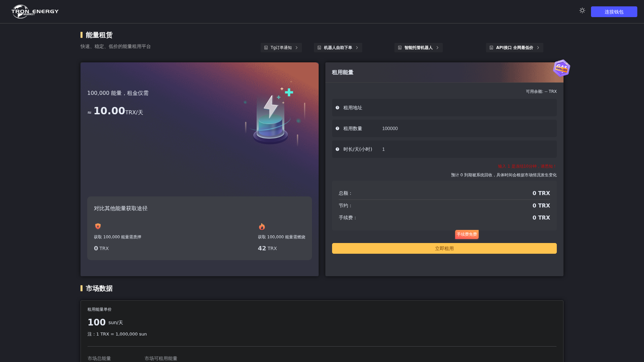Image resolution: width=644 pixels, height=362 pixels.
Task: Click the 手续费免费 fee-free badge
Action: click(x=467, y=234)
